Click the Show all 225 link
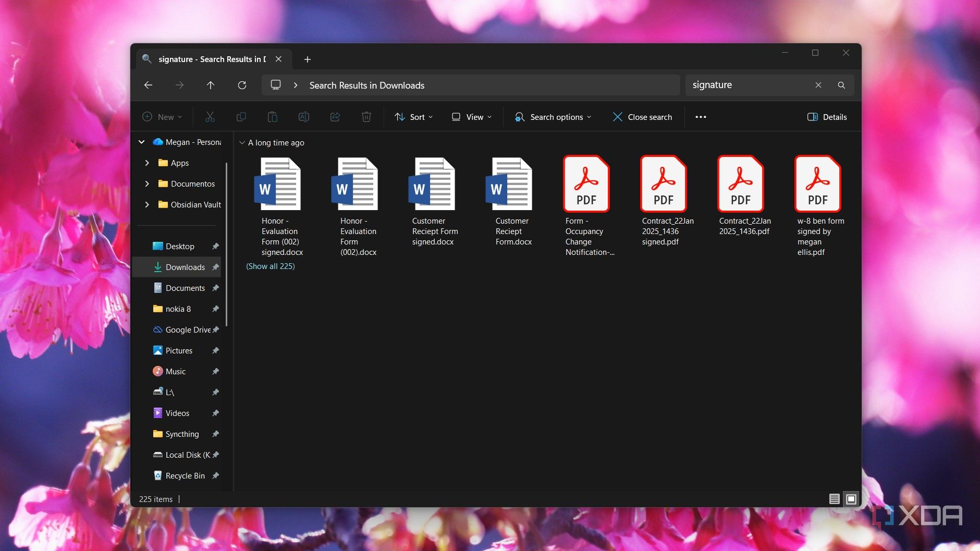 pos(271,266)
